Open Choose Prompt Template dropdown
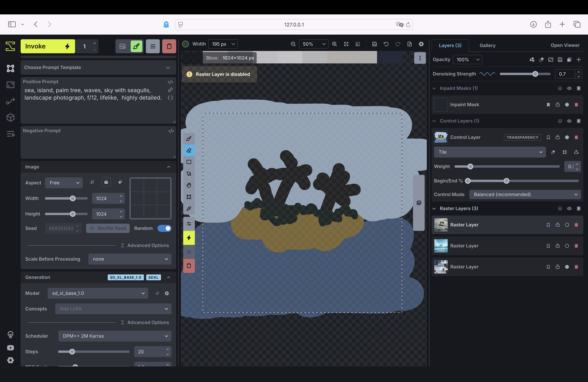The width and height of the screenshot is (588, 382). click(98, 67)
